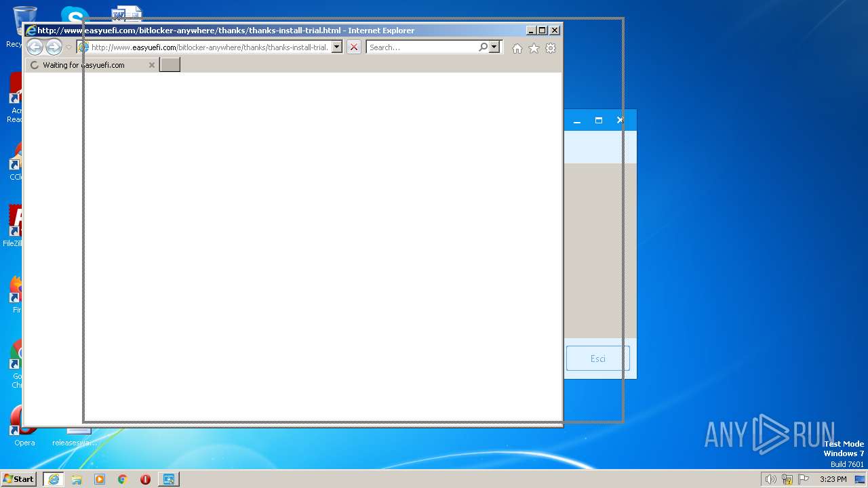
Task: Click the Esci button in background window
Action: coord(598,359)
